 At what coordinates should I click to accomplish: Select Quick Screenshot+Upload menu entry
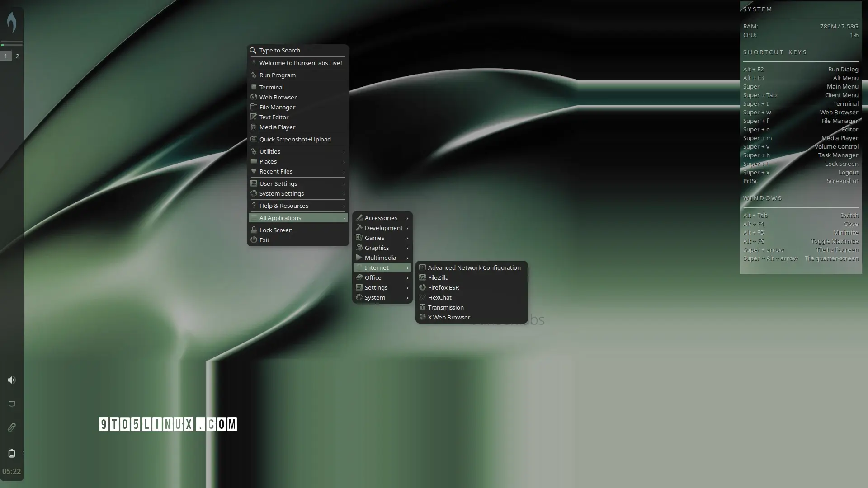pos(295,139)
